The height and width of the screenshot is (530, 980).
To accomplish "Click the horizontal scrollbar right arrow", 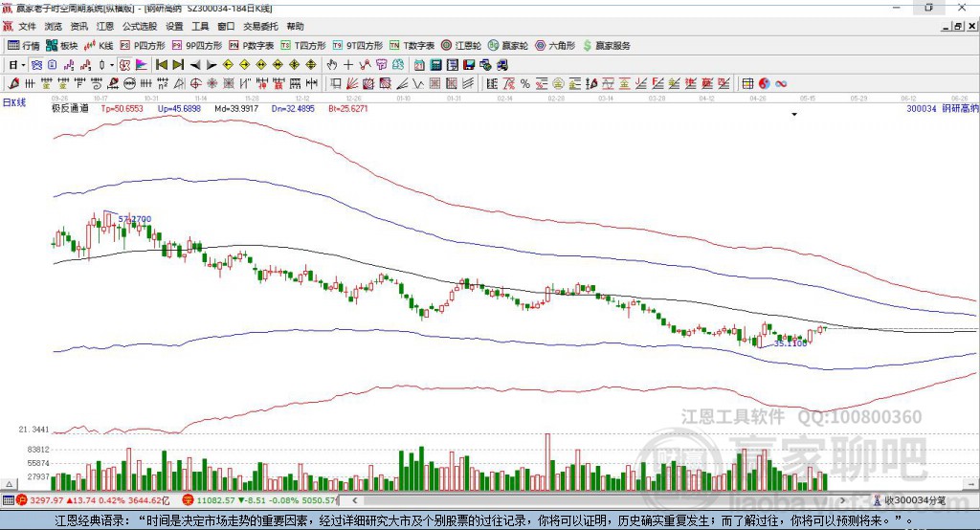I will click(842, 500).
